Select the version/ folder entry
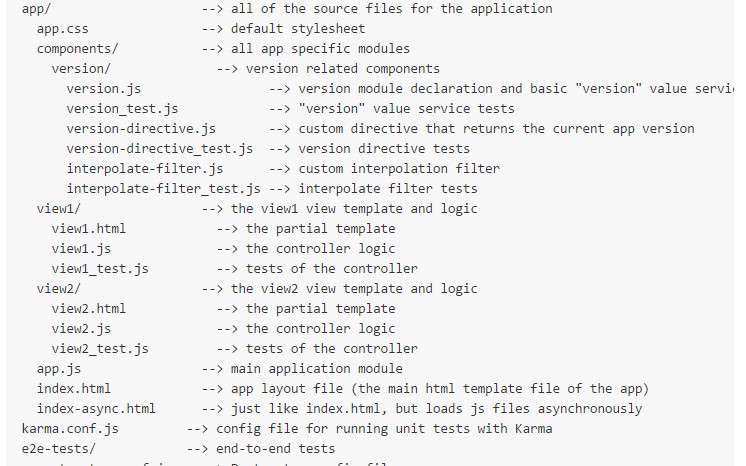The width and height of the screenshot is (746, 466). [82, 69]
